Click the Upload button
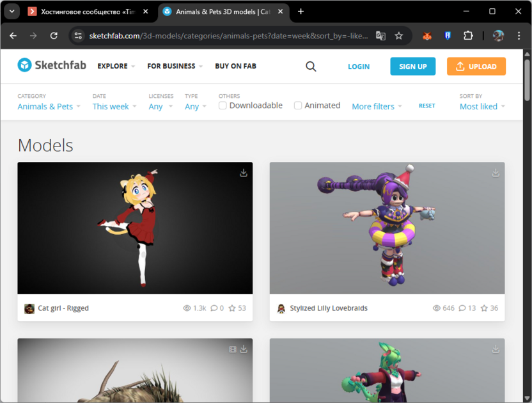Viewport: 532px width, 403px height. pyautogui.click(x=476, y=67)
